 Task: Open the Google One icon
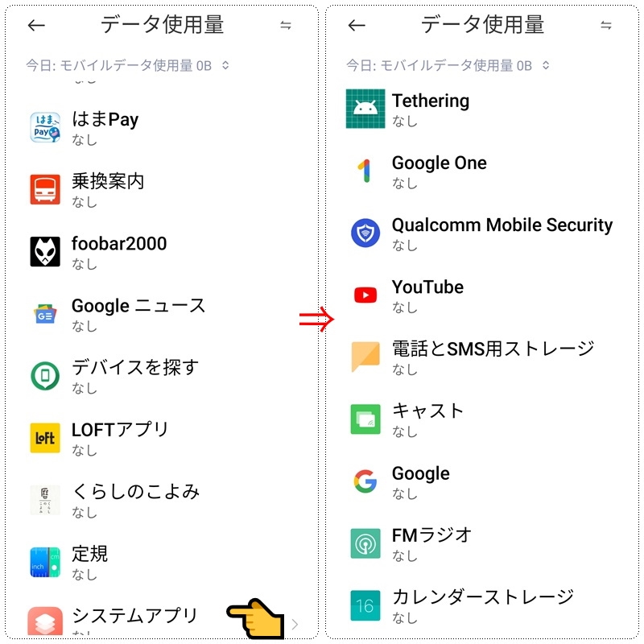[x=365, y=171]
